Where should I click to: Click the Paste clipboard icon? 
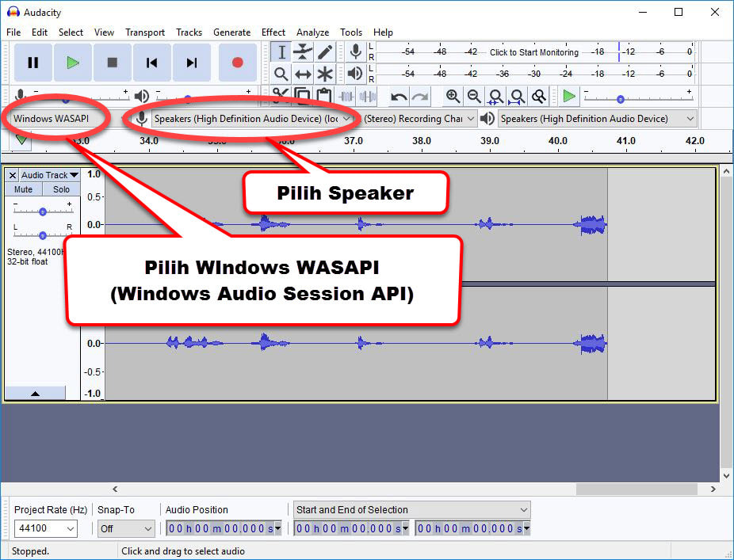pyautogui.click(x=324, y=96)
